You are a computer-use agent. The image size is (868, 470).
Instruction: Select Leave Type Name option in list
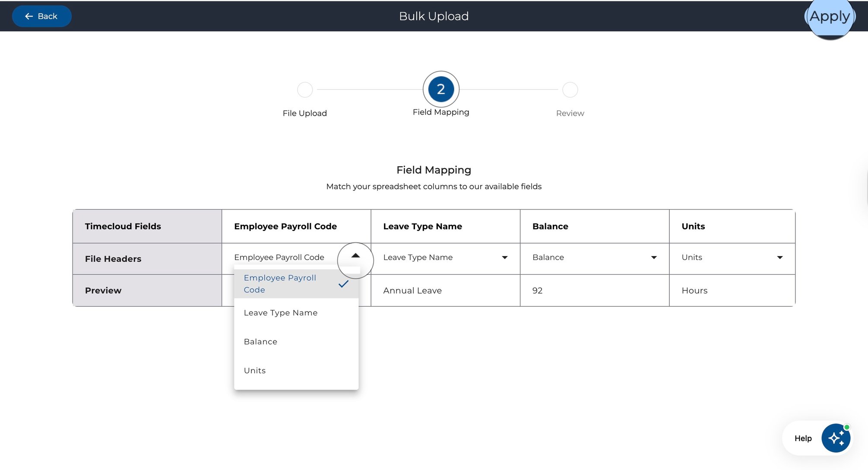click(296, 313)
